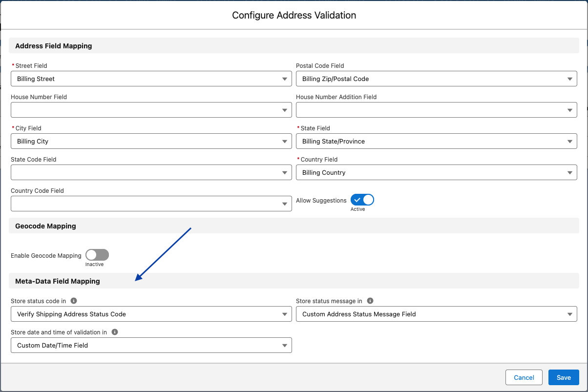Image resolution: width=588 pixels, height=392 pixels.
Task: Click the Country Code Field label
Action: click(37, 190)
